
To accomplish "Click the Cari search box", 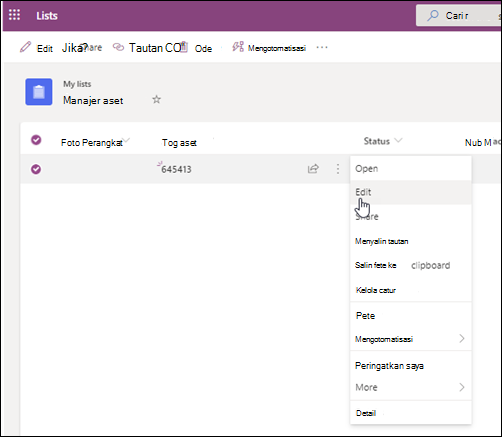I will [x=459, y=15].
